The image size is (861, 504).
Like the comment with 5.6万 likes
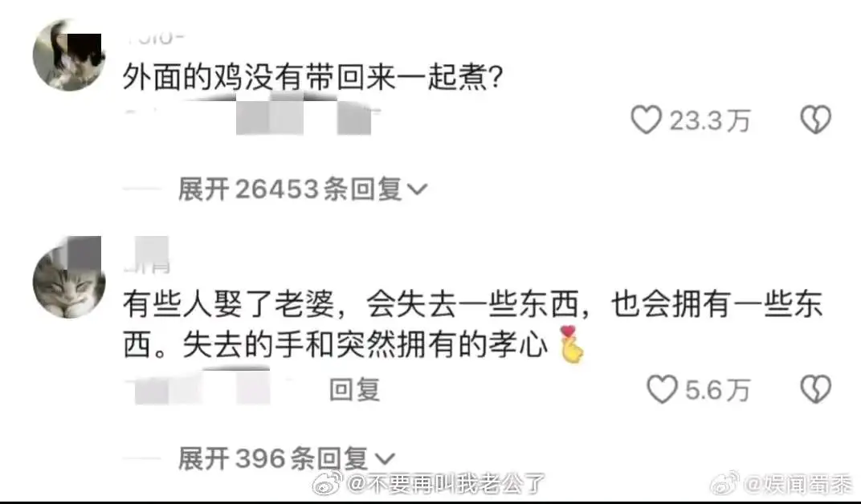click(x=662, y=389)
